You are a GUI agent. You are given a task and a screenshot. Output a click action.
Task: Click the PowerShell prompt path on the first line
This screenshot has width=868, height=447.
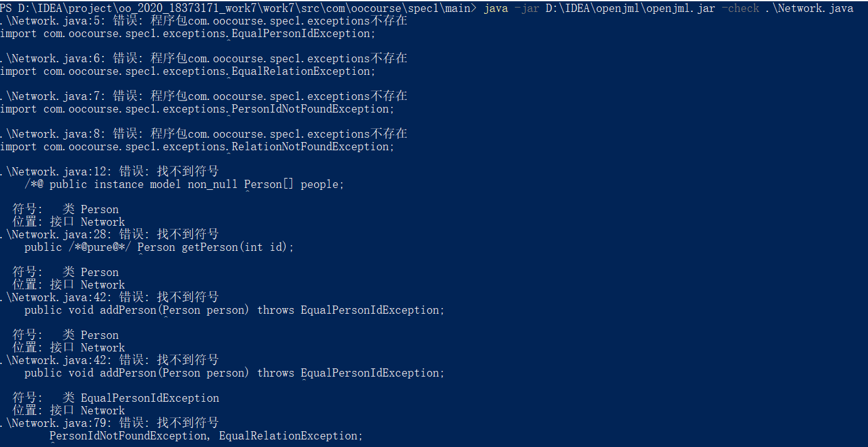pyautogui.click(x=239, y=8)
